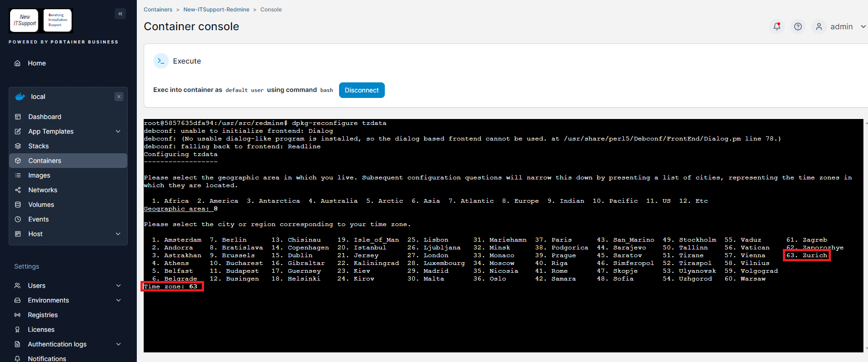This screenshot has width=868, height=362.
Task: Click the Execute terminal prompt icon
Action: (x=161, y=61)
